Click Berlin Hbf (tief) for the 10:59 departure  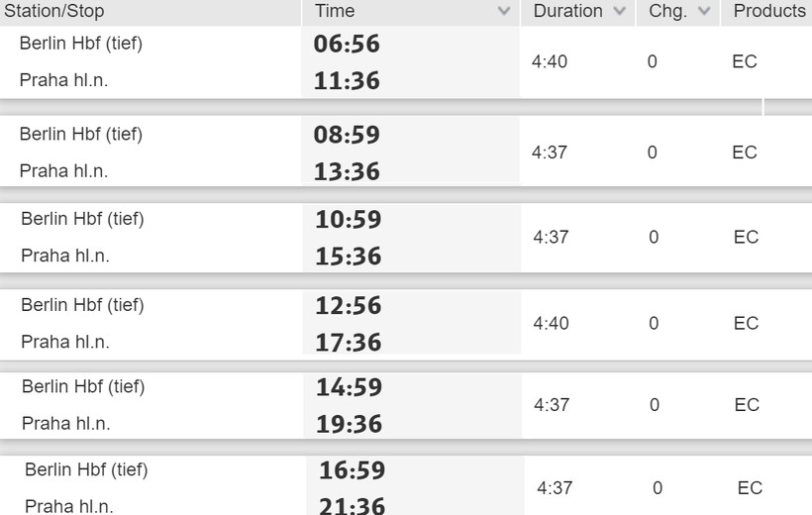pyautogui.click(x=82, y=219)
